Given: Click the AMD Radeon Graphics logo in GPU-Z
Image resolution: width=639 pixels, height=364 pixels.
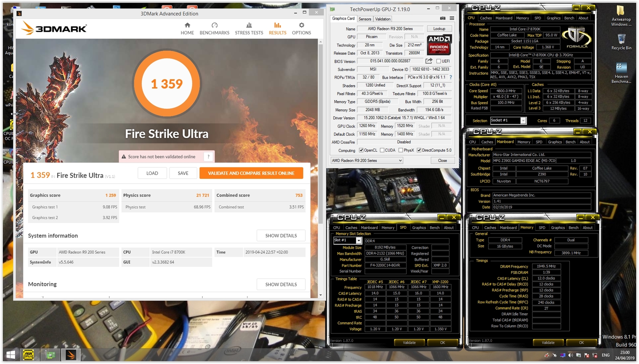Looking at the screenshot, I should pyautogui.click(x=439, y=45).
